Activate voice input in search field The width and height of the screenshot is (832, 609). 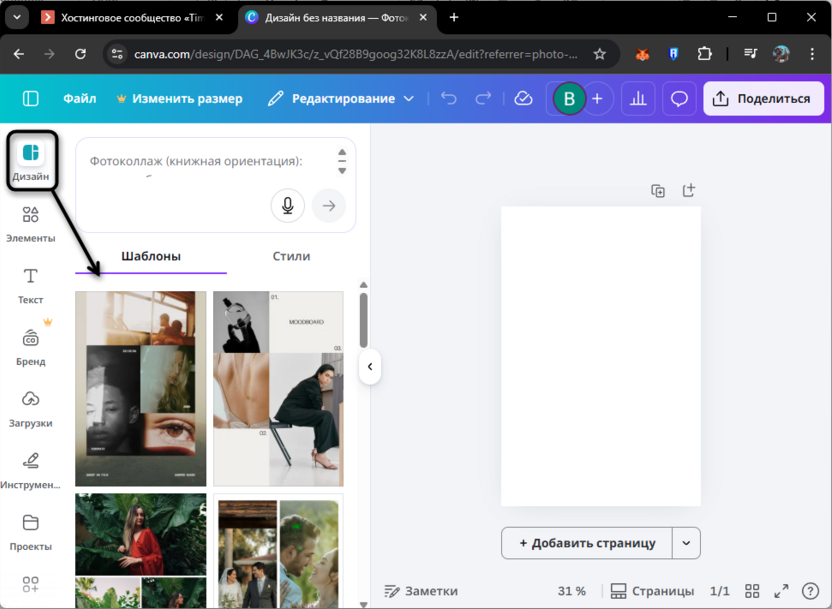click(x=287, y=205)
